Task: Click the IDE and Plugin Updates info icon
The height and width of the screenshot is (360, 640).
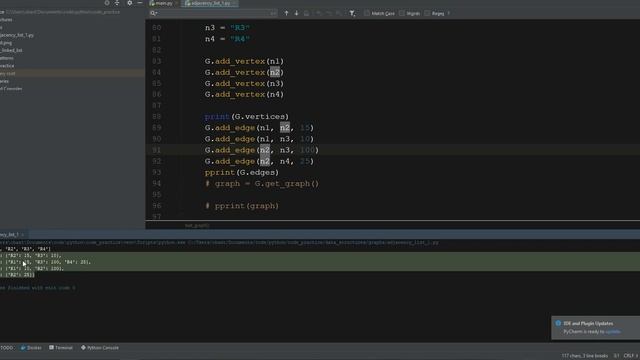Action: 558,323
